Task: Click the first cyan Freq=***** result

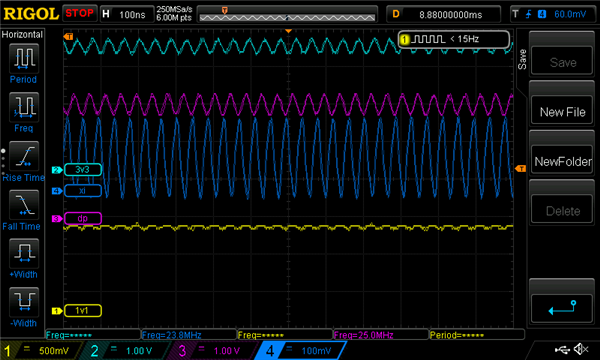Action: (69, 335)
